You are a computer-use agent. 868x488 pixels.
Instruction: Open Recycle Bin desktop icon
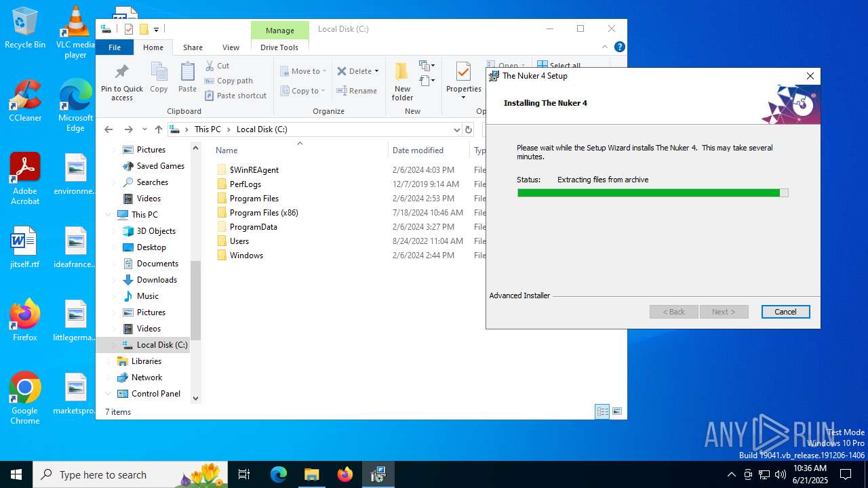pos(25,28)
